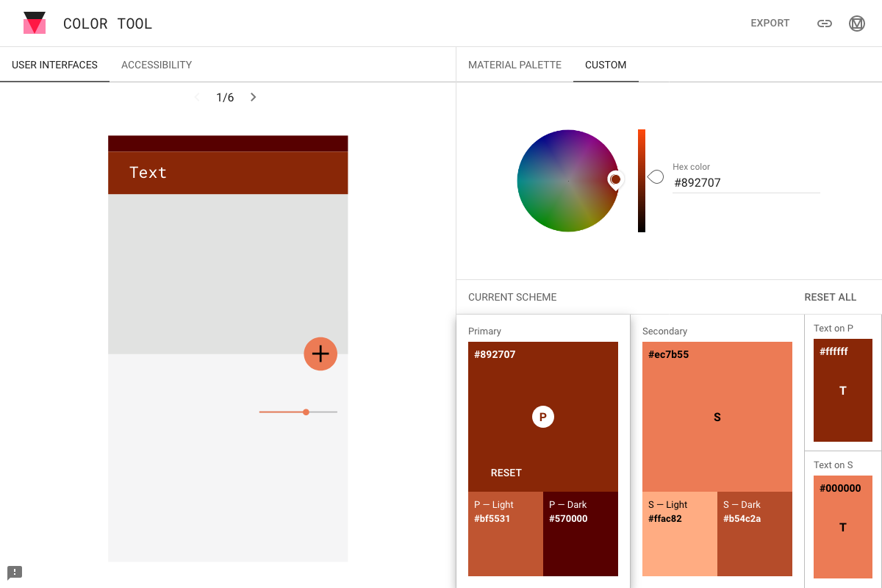Select the USER INTERFACES tab
882x588 pixels.
(54, 65)
